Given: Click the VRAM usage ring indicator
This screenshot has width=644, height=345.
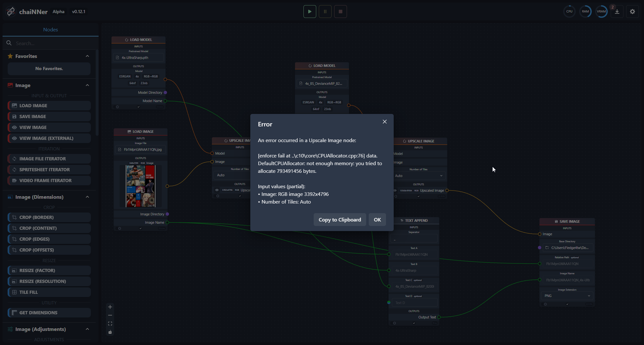Looking at the screenshot, I should pos(601,11).
